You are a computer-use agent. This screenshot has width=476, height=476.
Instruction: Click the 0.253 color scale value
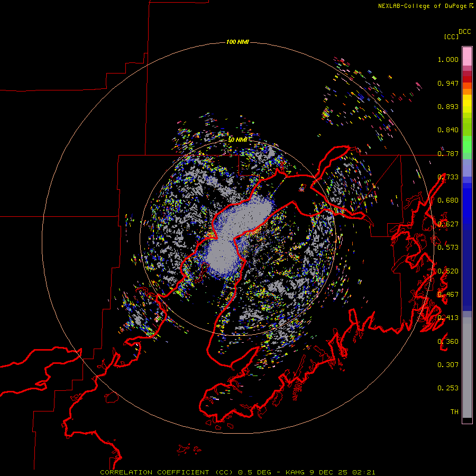tap(448, 388)
